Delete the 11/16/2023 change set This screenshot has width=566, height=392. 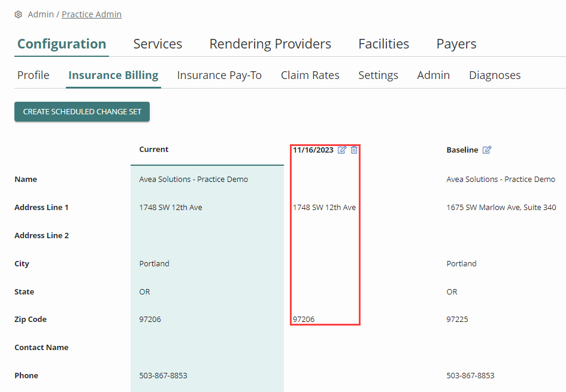coord(354,150)
